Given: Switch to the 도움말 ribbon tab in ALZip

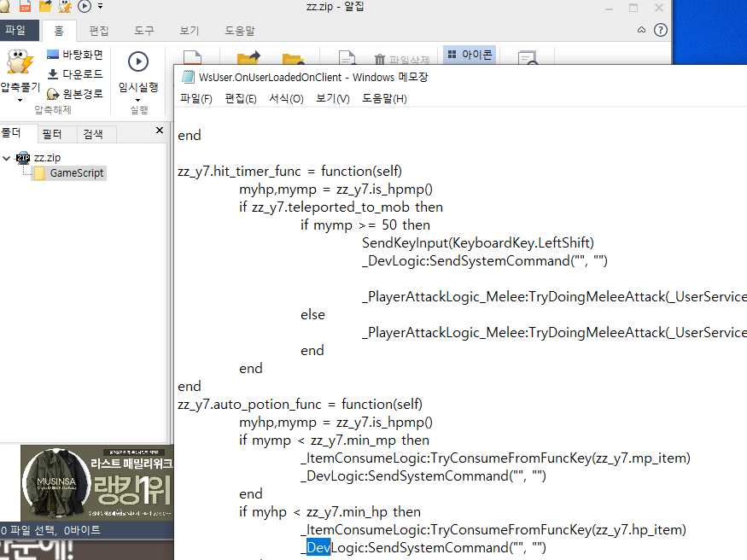Looking at the screenshot, I should click(240, 31).
